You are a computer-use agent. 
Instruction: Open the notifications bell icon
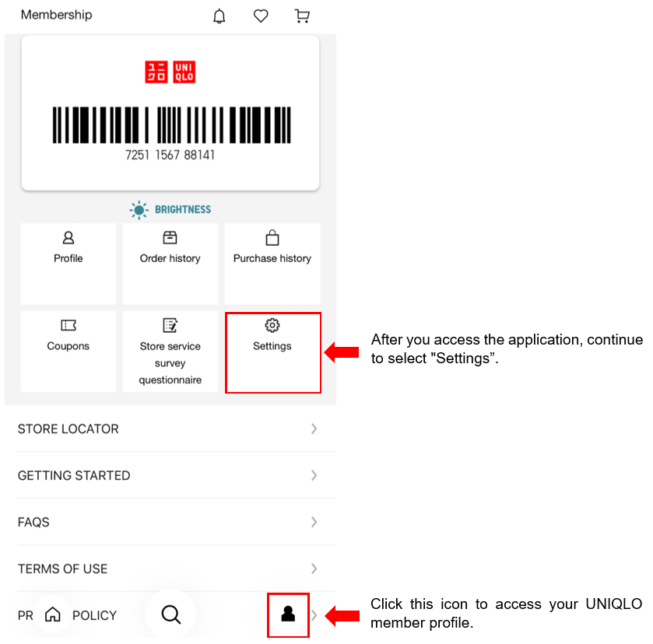(219, 16)
